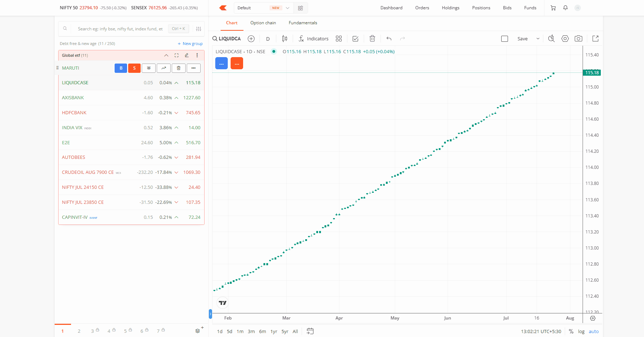644x337 pixels.
Task: Switch to watchlist tab 2
Action: [79, 331]
